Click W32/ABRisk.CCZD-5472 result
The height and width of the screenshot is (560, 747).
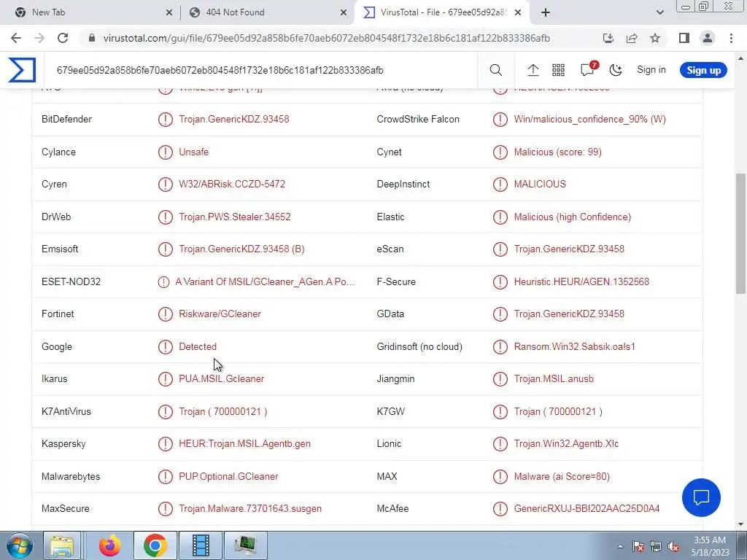click(231, 184)
